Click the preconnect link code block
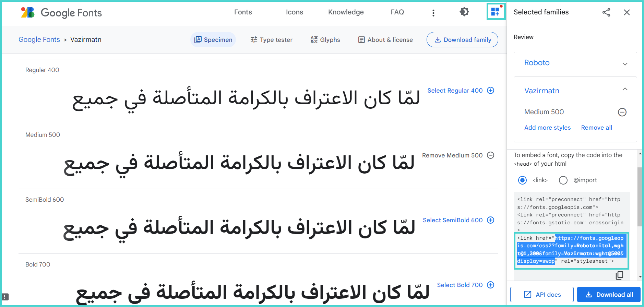This screenshot has height=307, width=644. pos(570,215)
